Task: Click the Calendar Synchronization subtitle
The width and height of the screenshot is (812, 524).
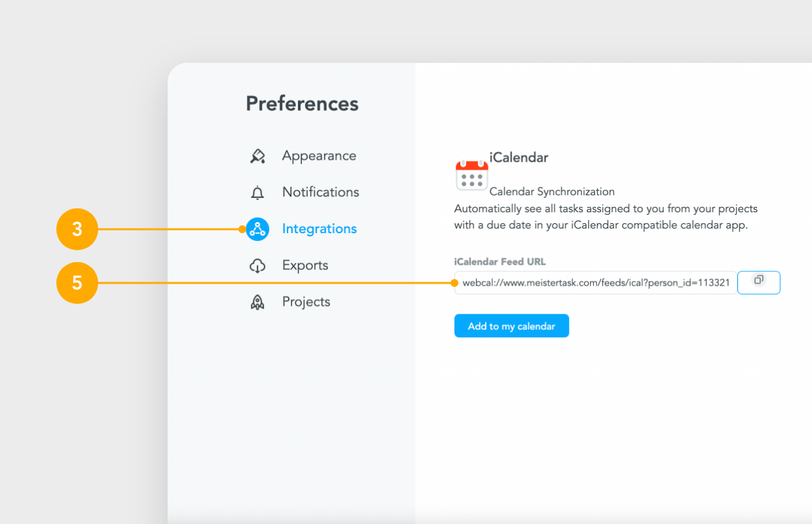Action: point(552,192)
